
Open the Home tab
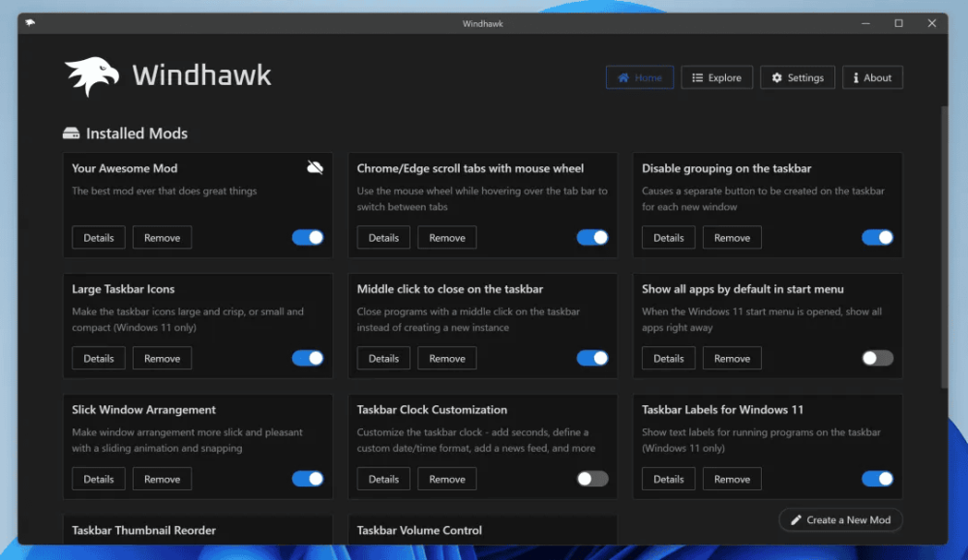click(x=640, y=77)
